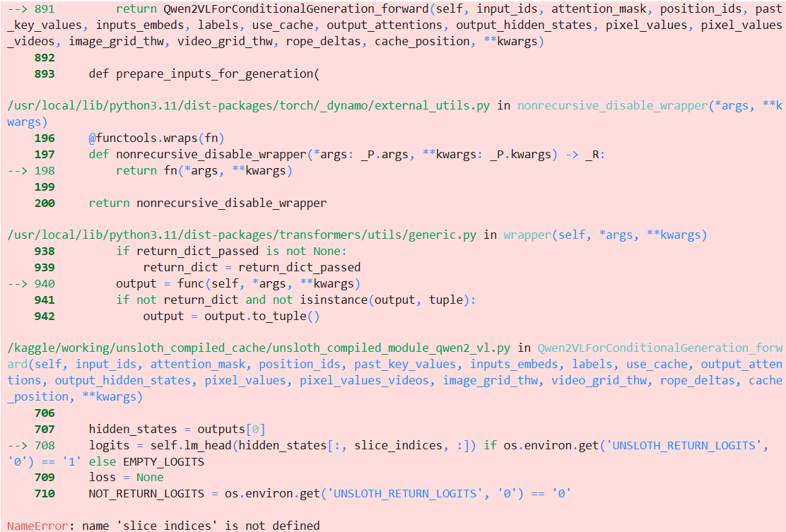The image size is (786, 532).
Task: Click the arrow marker at line 940
Action: tap(18, 284)
